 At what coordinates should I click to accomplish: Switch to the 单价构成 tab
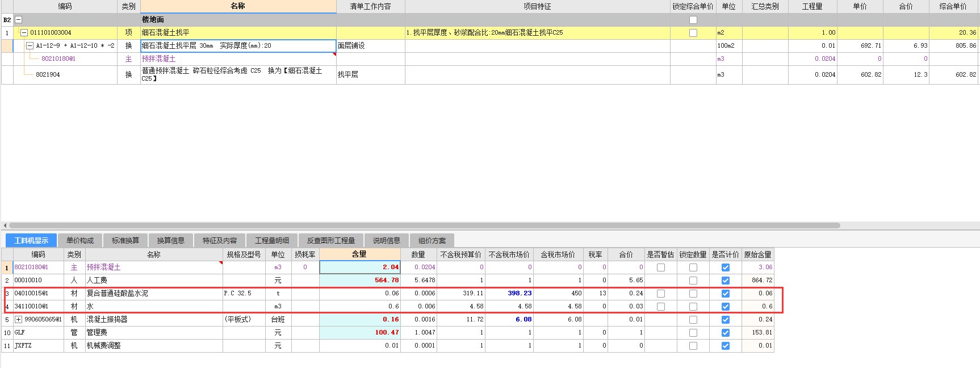(x=80, y=241)
